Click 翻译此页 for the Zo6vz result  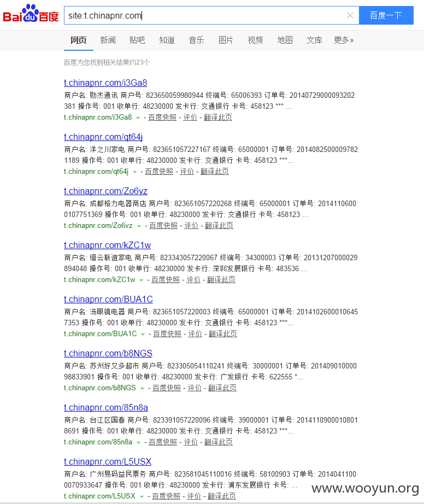point(219,226)
